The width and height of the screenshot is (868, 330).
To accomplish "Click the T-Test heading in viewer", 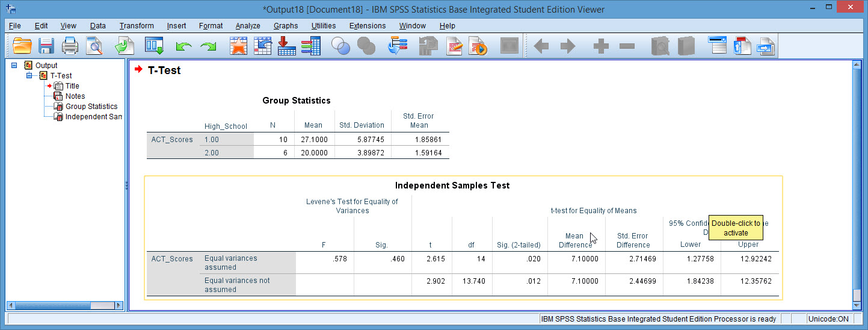I will (164, 70).
